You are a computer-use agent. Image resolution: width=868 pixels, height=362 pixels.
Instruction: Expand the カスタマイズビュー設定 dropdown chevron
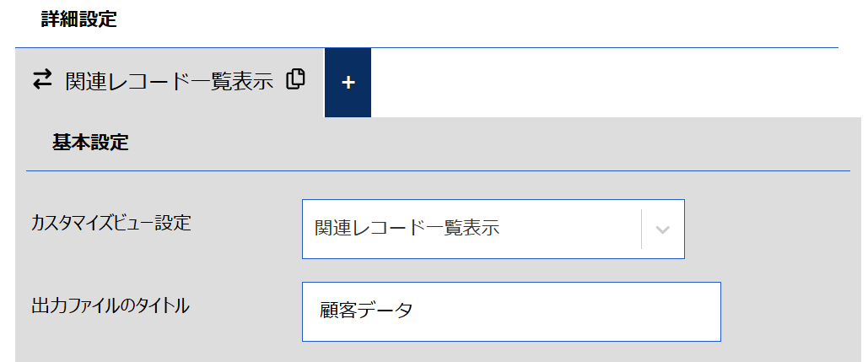(663, 230)
